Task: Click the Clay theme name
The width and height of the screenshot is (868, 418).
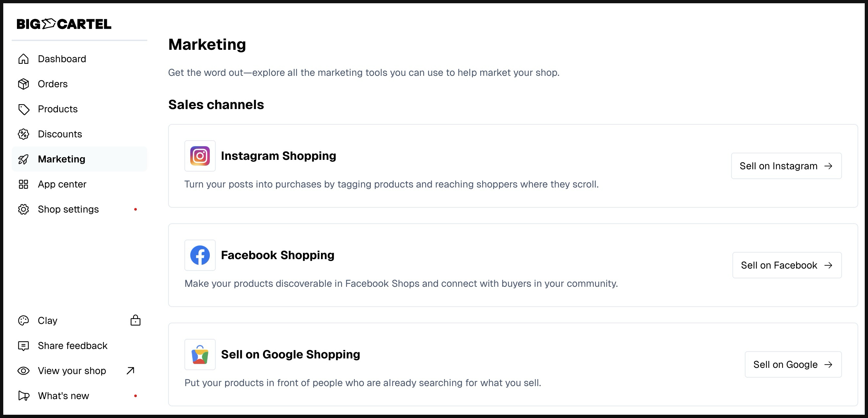Action: coord(48,320)
